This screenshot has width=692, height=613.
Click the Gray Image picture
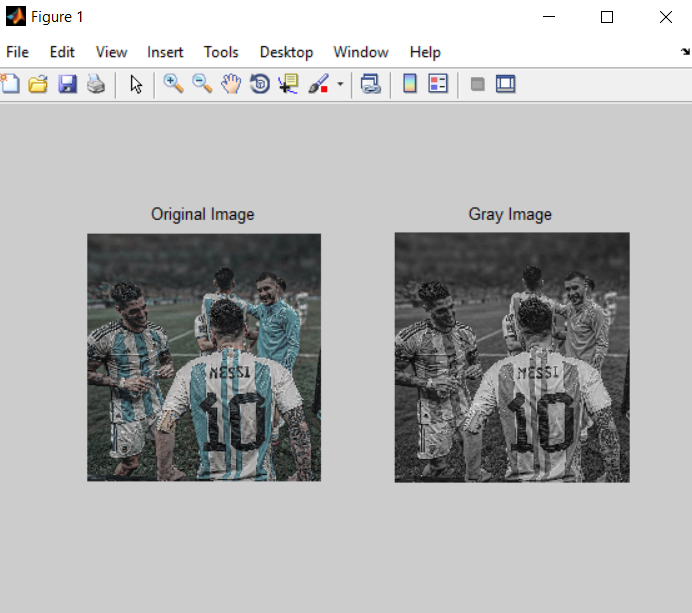[512, 357]
